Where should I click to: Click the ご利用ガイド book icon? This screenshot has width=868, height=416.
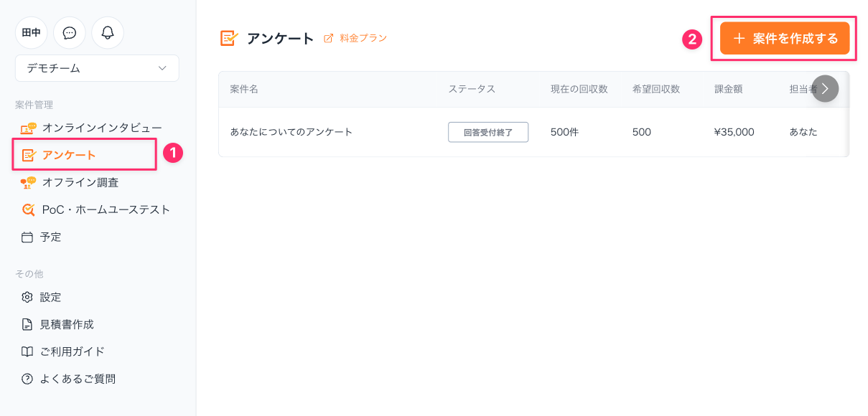click(x=27, y=351)
